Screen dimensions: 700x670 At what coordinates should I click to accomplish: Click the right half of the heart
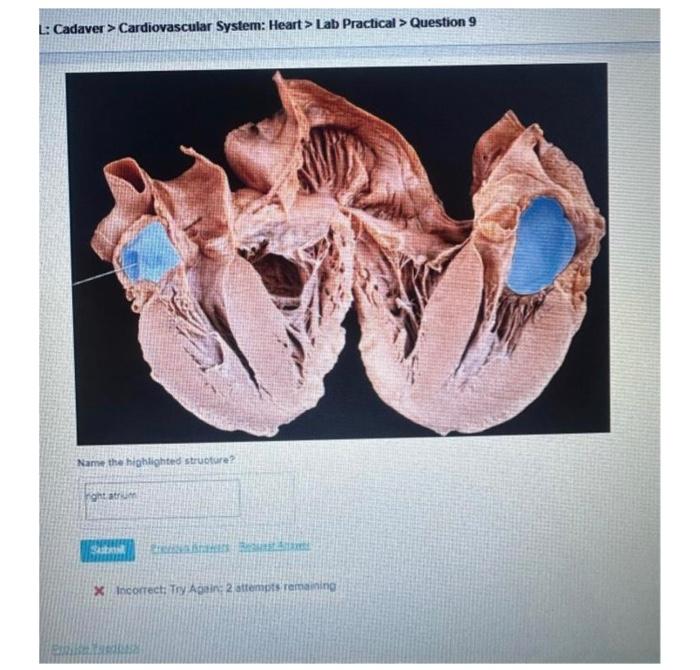coord(480,277)
